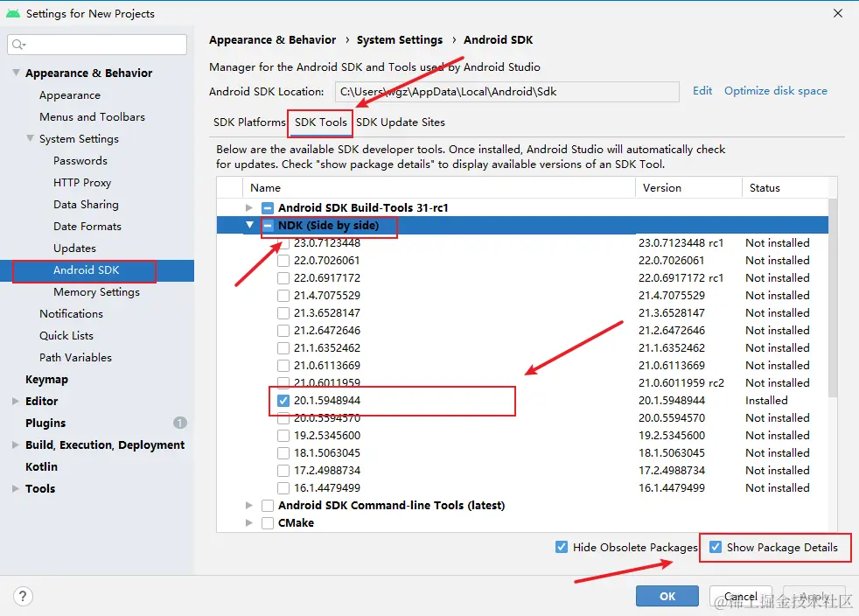Open HTTP Proxy settings
Screen dimensions: 859x616
click(82, 183)
